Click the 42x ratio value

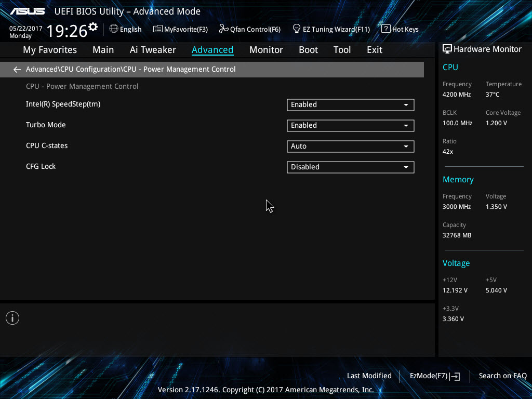coord(448,152)
